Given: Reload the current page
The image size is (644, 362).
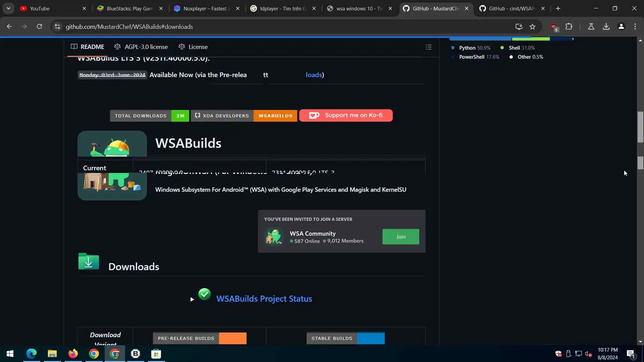Looking at the screenshot, I should point(39,26).
